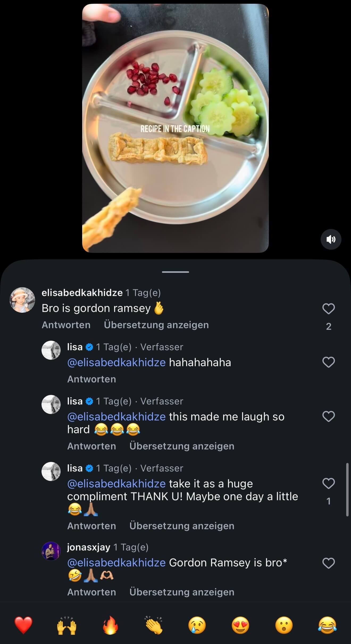
Task: Send the tears of joy emoji reaction
Action: tap(327, 625)
